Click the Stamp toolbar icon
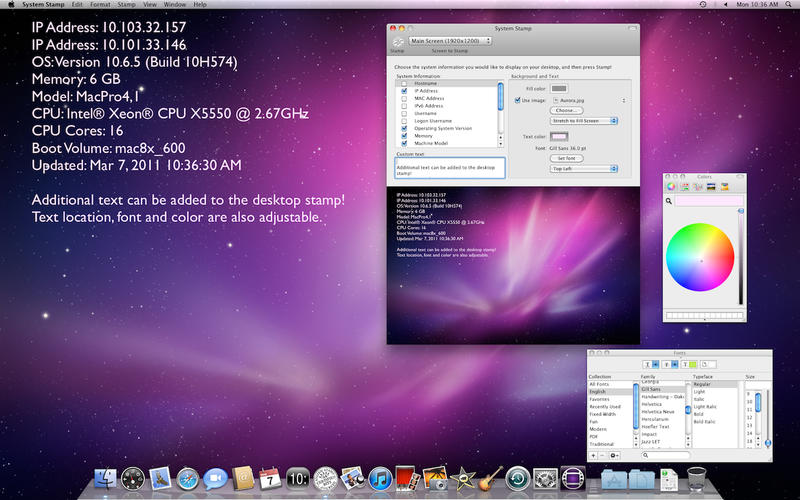The image size is (800, 500). coord(397,40)
